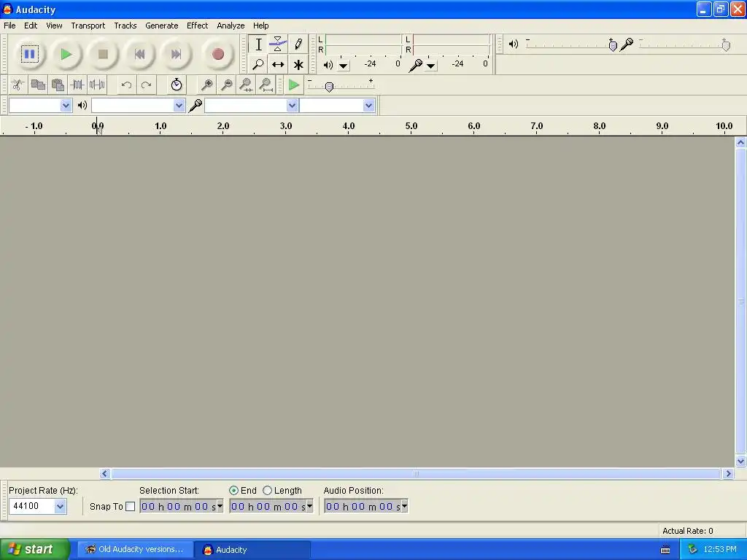Open the Selection Start format arrow
The height and width of the screenshot is (560, 747).
tap(220, 506)
